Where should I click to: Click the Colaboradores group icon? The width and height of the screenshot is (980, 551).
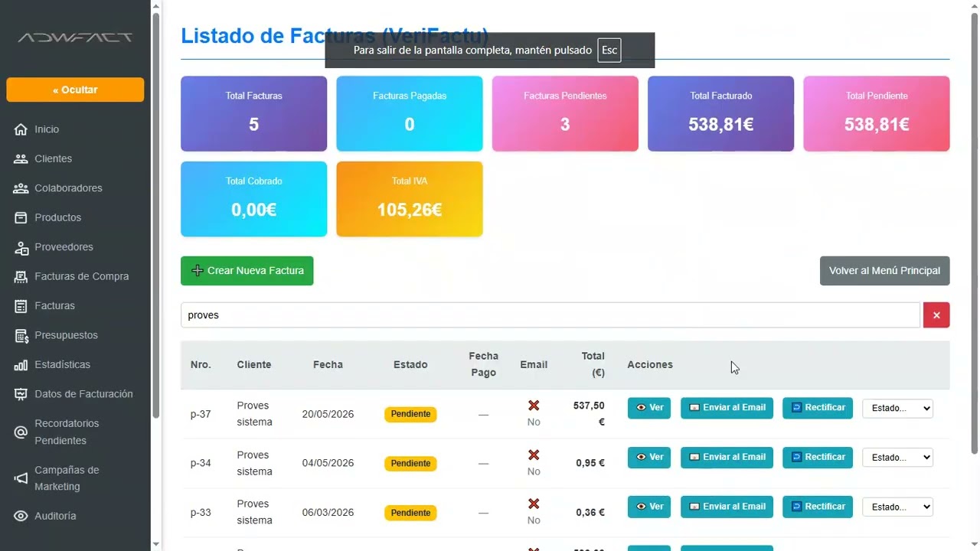coord(21,188)
